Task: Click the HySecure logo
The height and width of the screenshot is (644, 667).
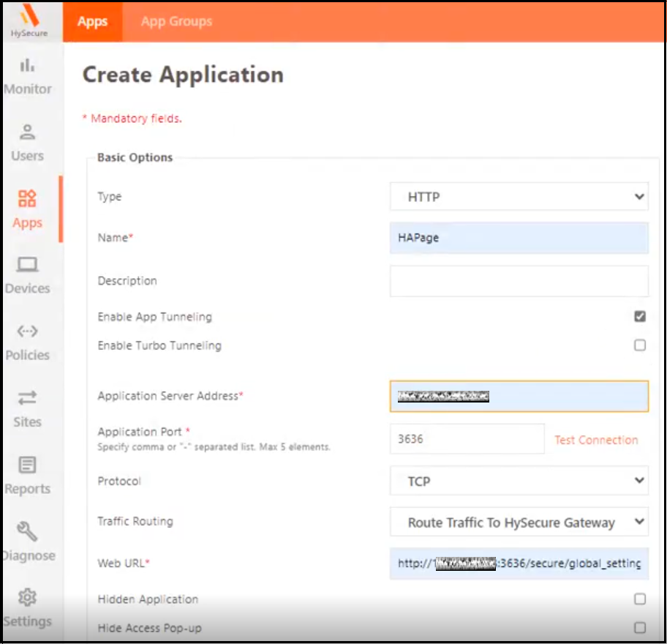Action: 31,20
